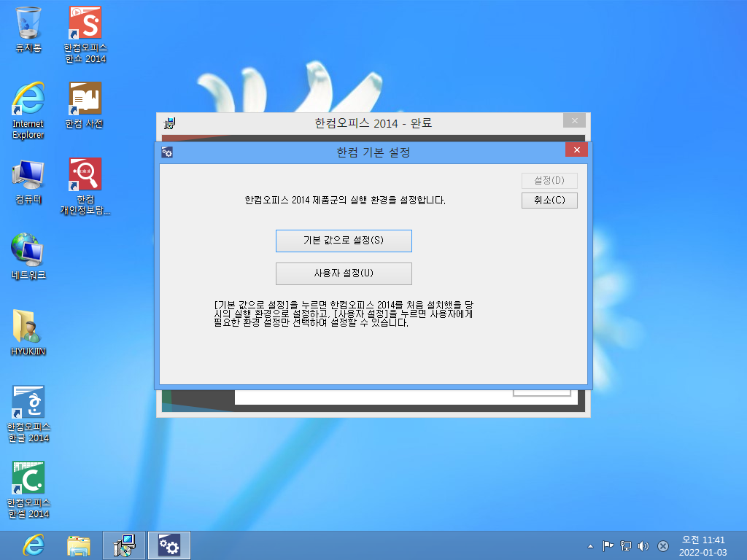Click the network tray icon
747x560 pixels.
(x=625, y=546)
